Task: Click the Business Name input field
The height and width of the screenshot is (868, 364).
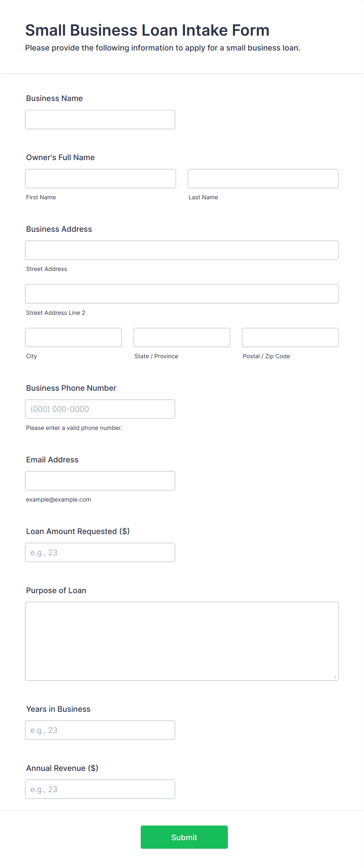Action: coord(100,119)
